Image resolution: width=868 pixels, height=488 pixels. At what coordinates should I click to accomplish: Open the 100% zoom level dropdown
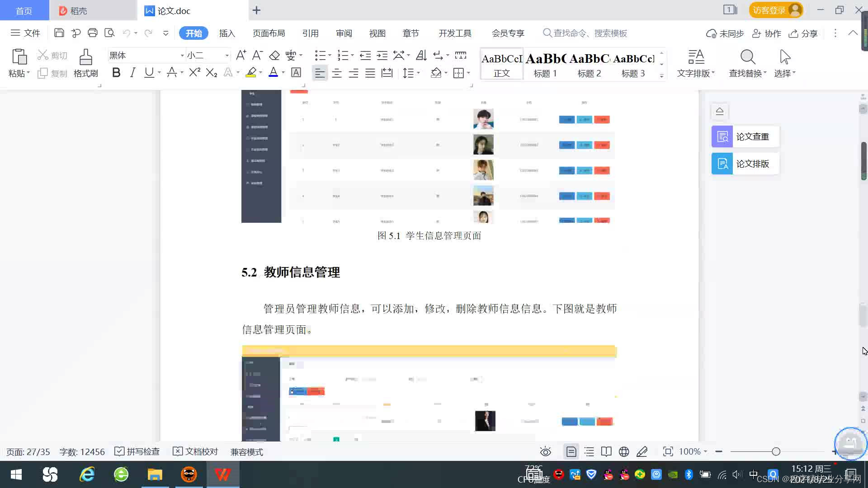pyautogui.click(x=693, y=452)
